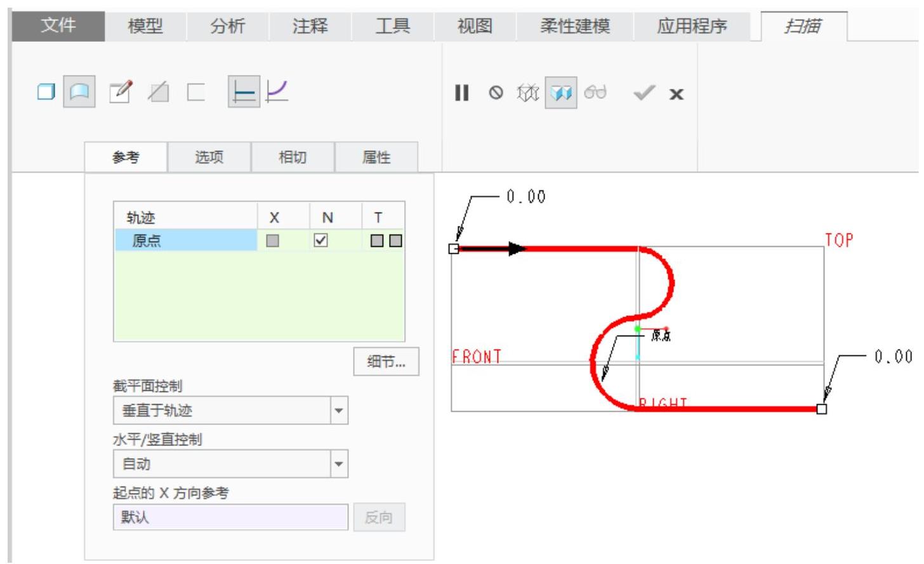924x564 pixels.
Task: Switch to the 应用程序 ribbon tab
Action: coord(692,26)
